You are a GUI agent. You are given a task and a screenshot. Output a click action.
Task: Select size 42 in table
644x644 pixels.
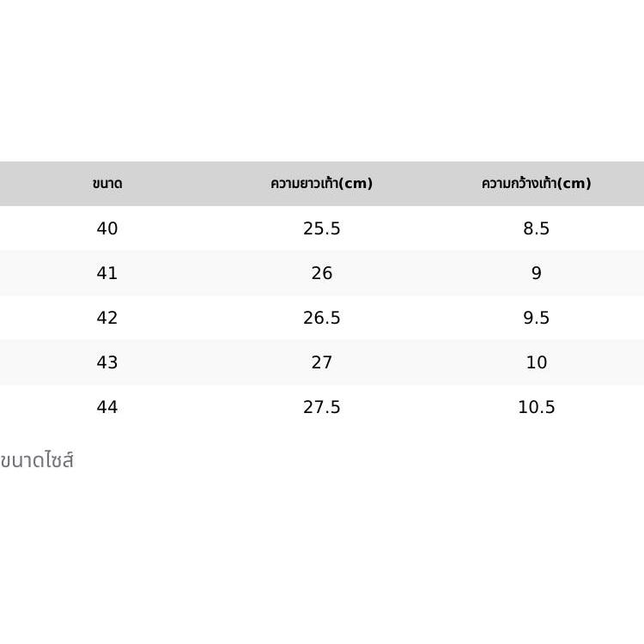(107, 318)
